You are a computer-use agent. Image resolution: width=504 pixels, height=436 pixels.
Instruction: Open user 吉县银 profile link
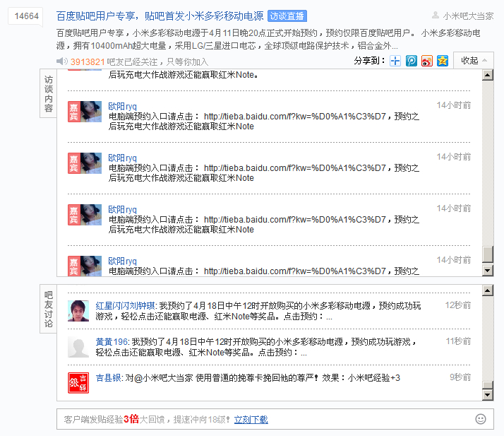click(108, 378)
